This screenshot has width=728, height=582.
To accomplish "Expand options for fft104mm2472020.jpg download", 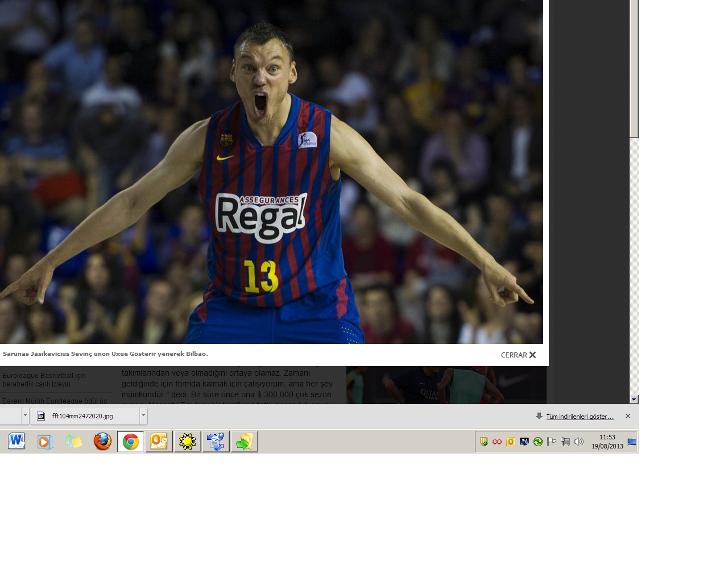I will click(x=143, y=416).
